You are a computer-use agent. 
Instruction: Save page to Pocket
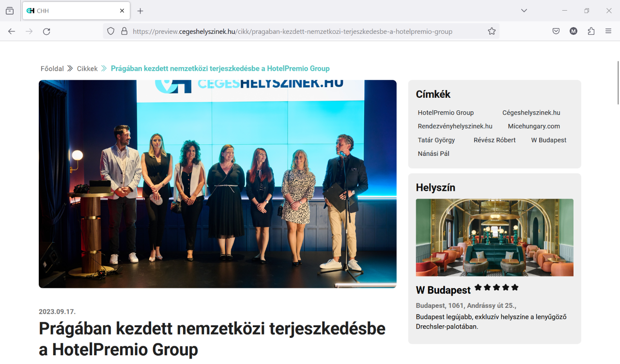[x=556, y=31]
